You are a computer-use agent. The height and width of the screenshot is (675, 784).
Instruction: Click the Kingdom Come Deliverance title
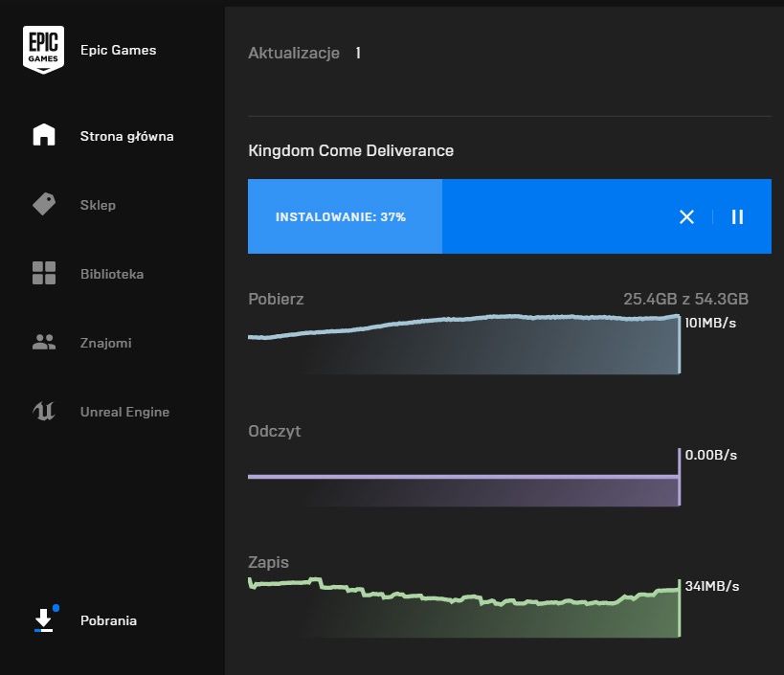[351, 150]
